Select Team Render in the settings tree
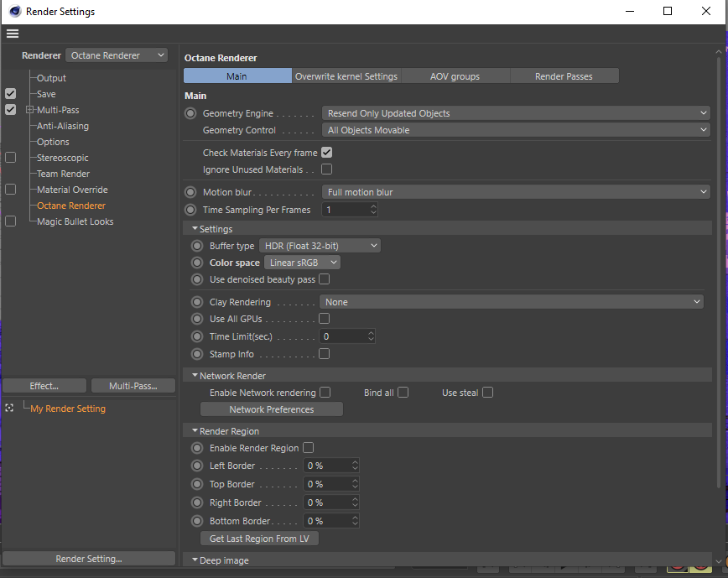Image resolution: width=728 pixels, height=578 pixels. [63, 174]
